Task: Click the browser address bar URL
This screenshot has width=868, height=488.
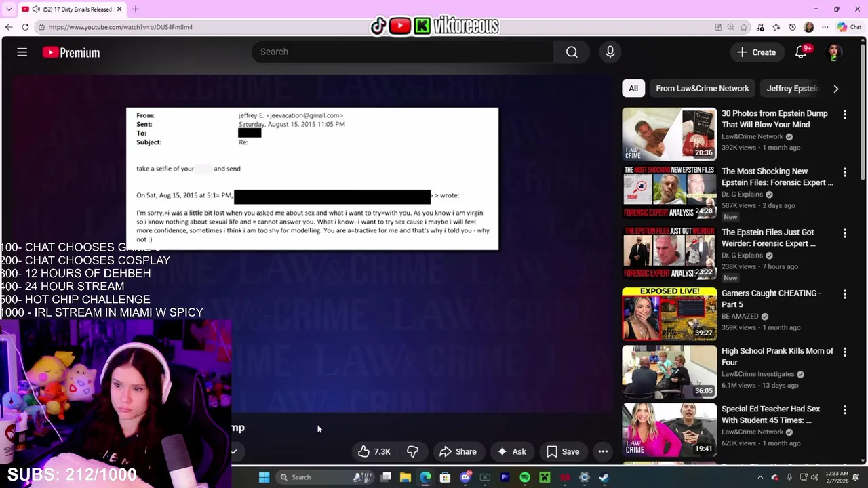Action: (120, 27)
